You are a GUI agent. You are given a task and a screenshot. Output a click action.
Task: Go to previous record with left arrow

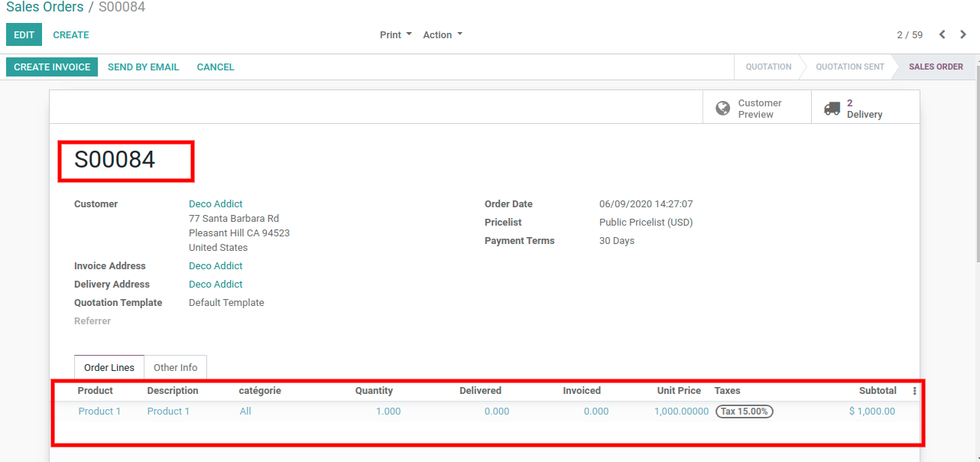[942, 34]
